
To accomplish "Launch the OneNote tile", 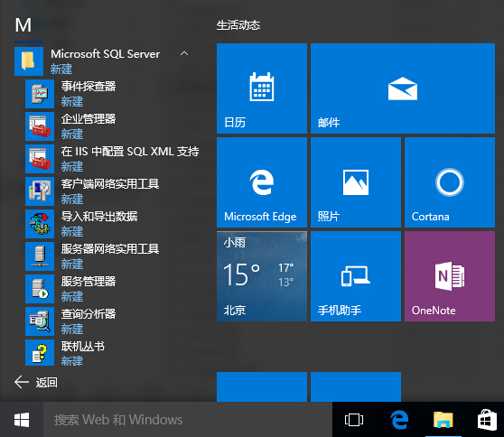I will (450, 276).
